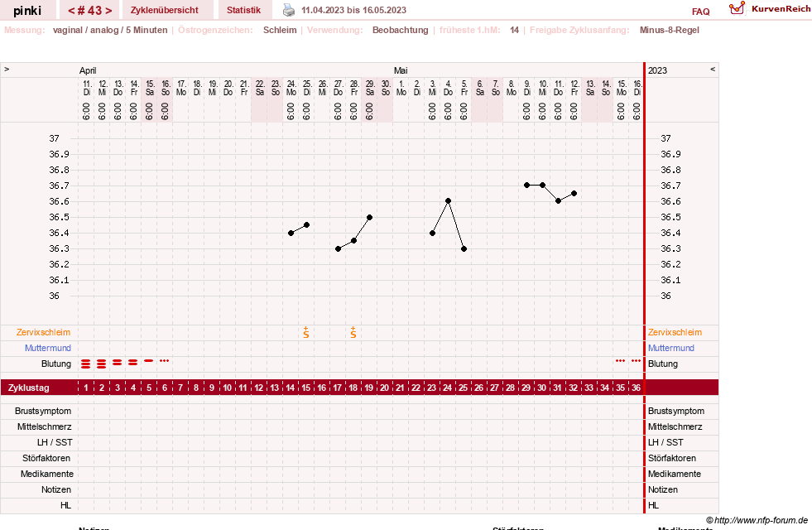Click the printer icon
The height and width of the screenshot is (530, 812).
[288, 10]
